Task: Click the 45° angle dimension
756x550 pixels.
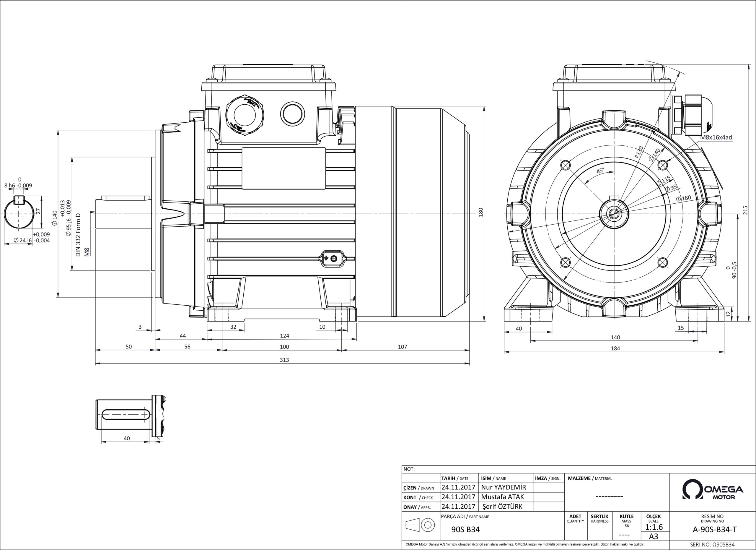Action: pos(600,171)
